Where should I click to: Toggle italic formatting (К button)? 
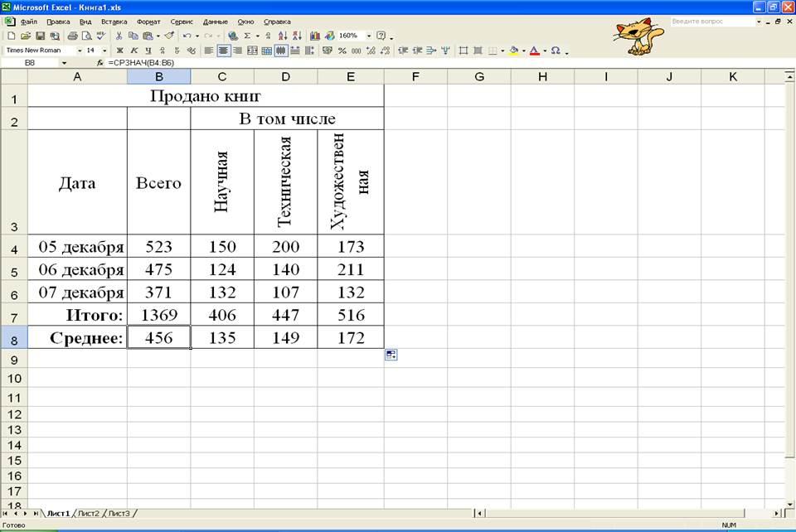pos(134,51)
